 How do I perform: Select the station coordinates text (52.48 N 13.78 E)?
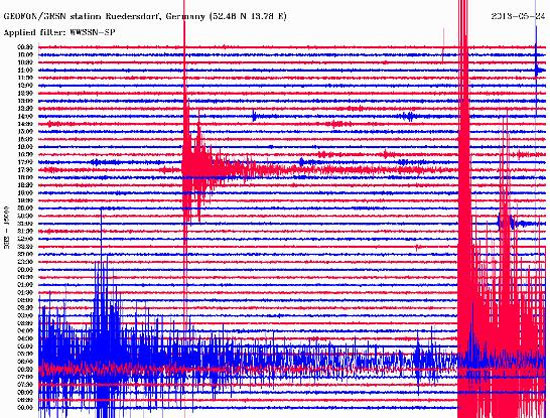pos(248,16)
